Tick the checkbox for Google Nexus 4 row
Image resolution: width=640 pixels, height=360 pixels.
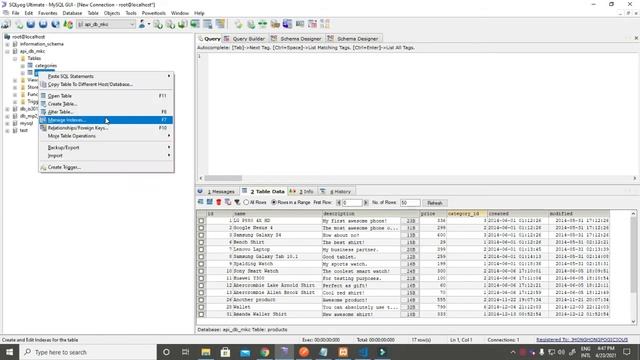click(x=201, y=228)
